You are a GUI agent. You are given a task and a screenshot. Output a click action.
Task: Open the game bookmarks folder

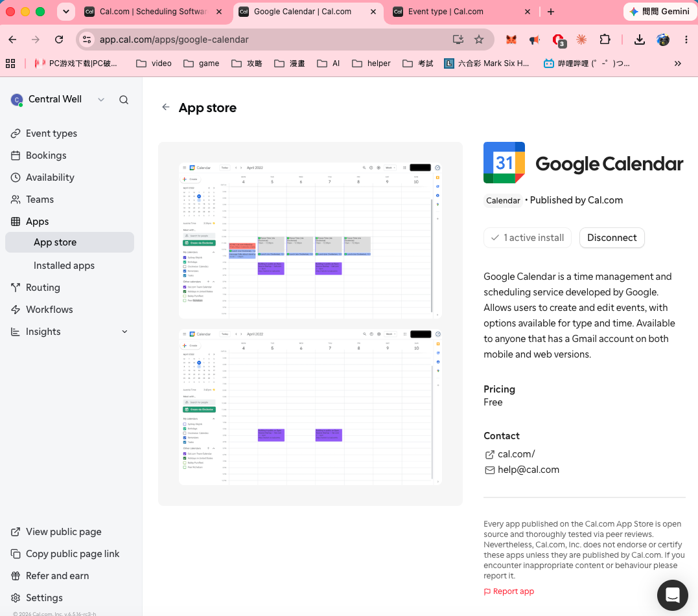(202, 63)
